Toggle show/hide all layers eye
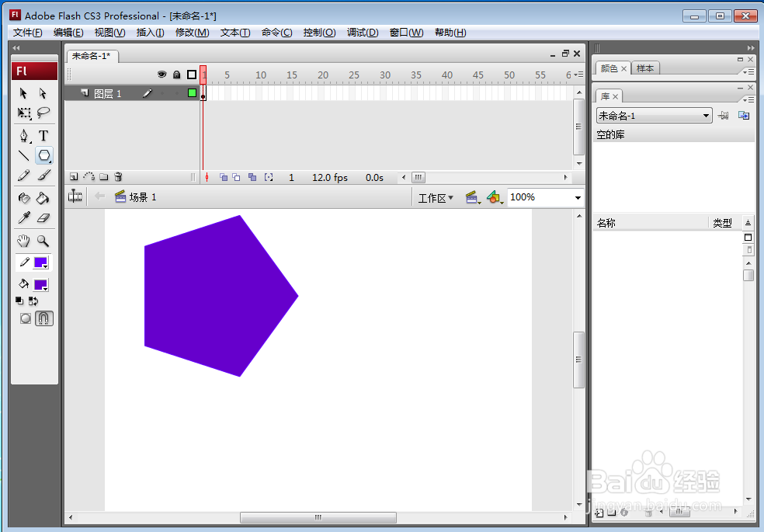764x532 pixels. [x=161, y=75]
